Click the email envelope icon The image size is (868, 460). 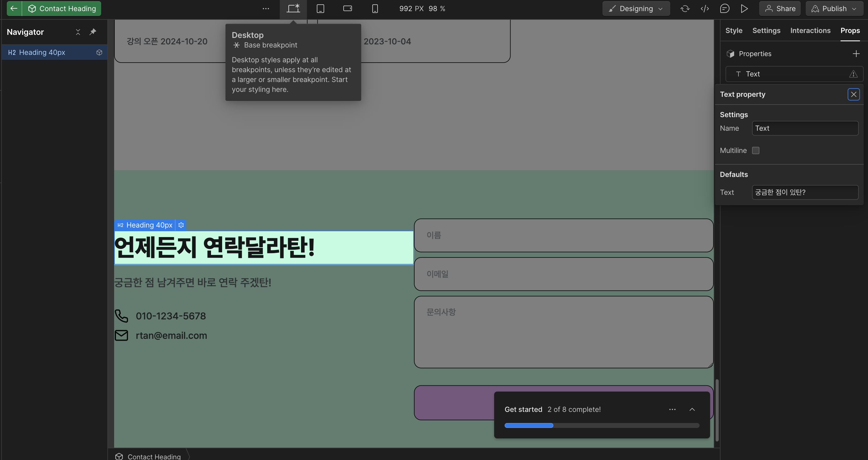coord(121,335)
